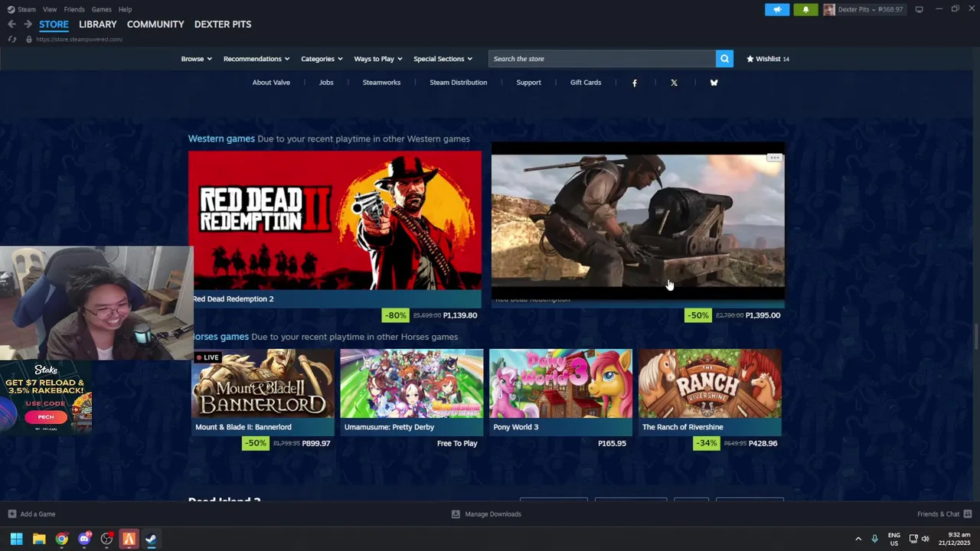Open the Steam Distribution link
The image size is (980, 551).
pos(458,83)
